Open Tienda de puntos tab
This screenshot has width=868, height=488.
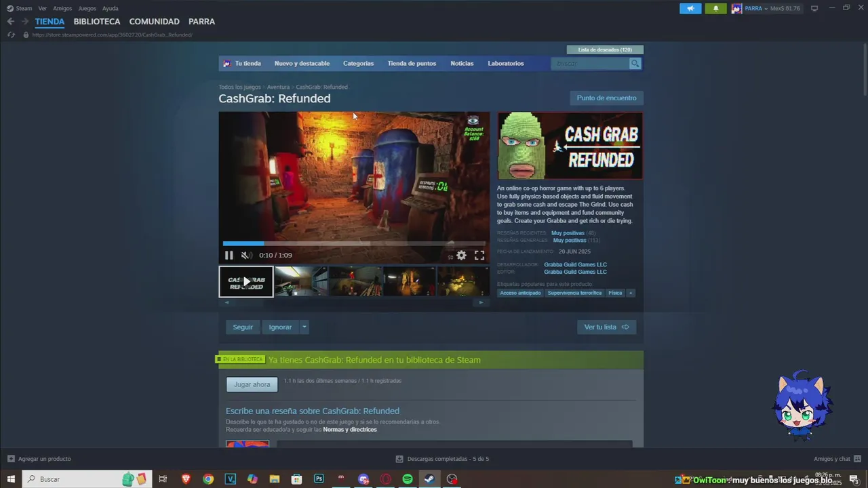[412, 64]
